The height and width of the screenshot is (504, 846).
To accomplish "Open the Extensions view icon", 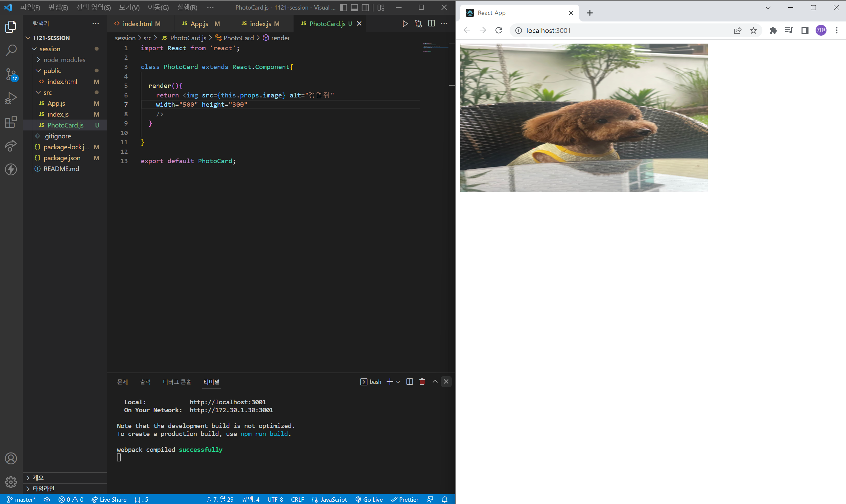I will point(11,122).
